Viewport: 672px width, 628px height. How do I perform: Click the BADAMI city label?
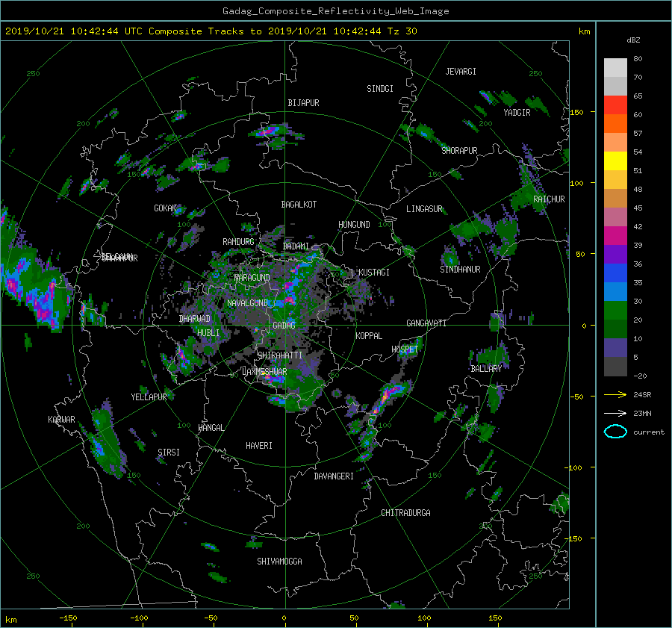point(296,246)
